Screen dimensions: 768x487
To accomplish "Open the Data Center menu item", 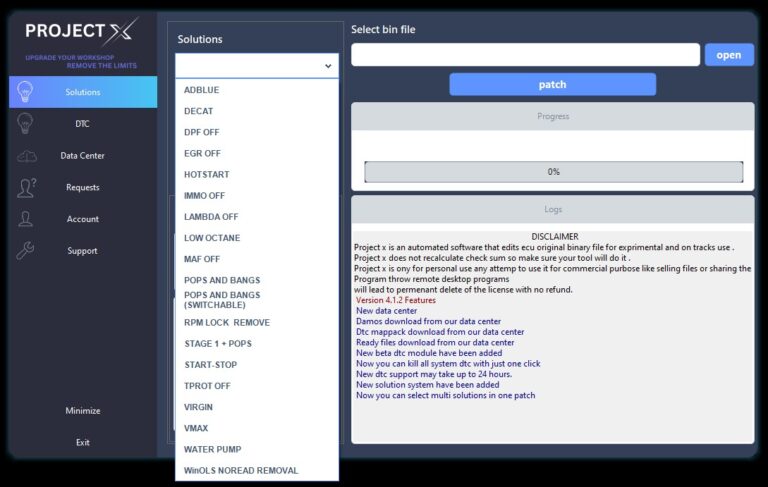I will pos(82,156).
